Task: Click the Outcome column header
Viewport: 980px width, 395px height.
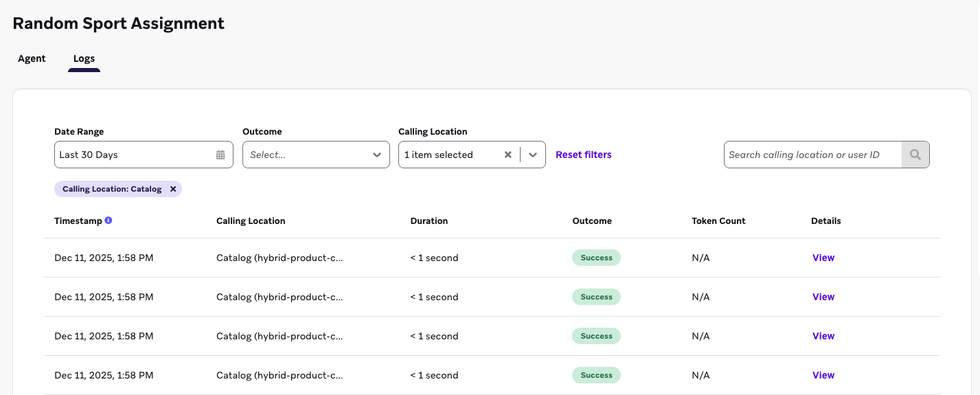Action: point(591,221)
